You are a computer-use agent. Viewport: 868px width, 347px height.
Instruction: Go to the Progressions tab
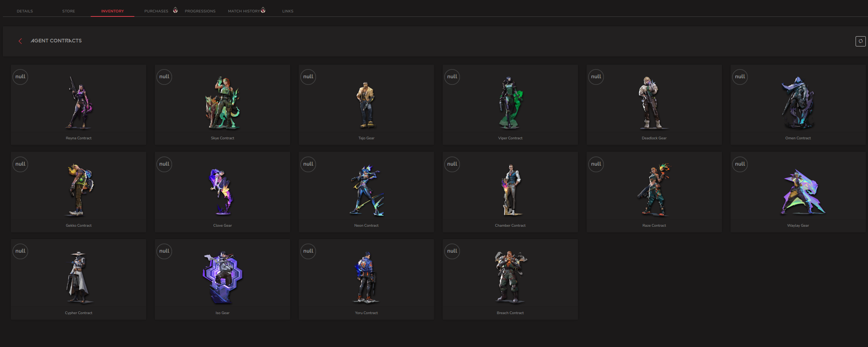(200, 11)
